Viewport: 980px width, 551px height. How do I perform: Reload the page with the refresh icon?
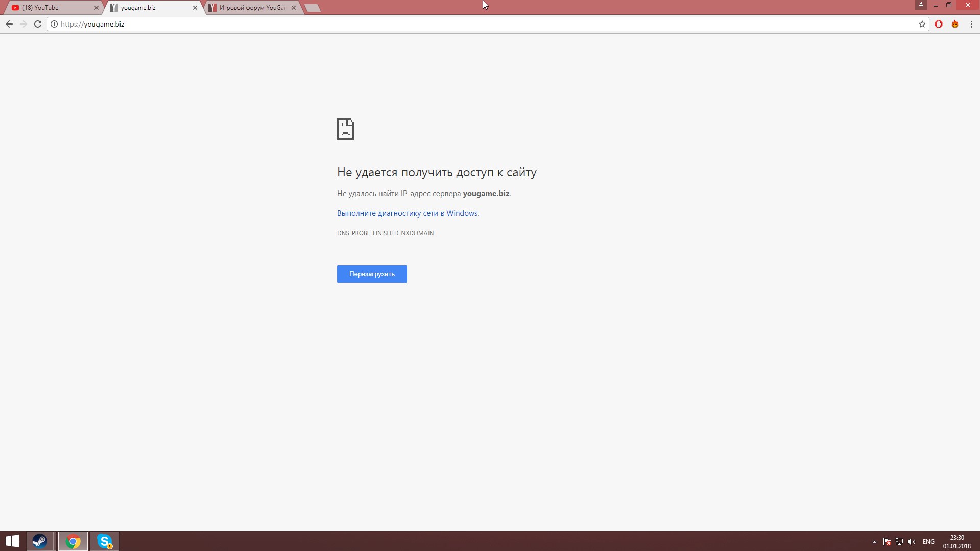(x=38, y=24)
